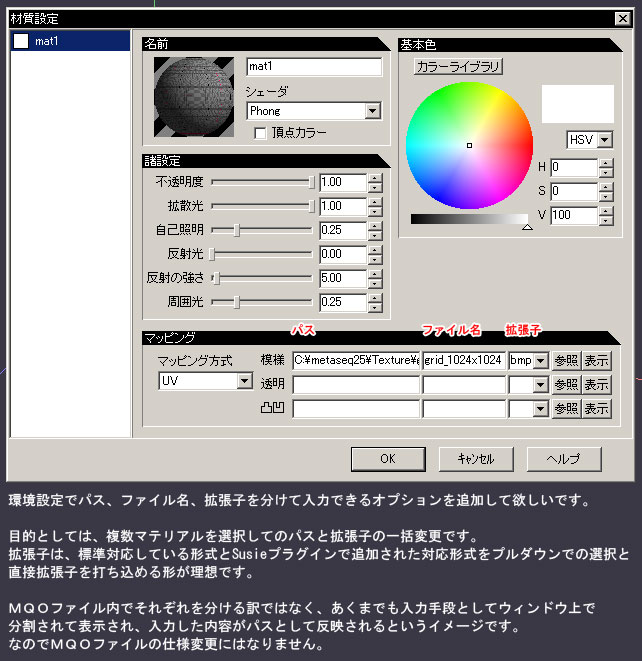Click 参照 for the 凸凹 bump map

[566, 408]
